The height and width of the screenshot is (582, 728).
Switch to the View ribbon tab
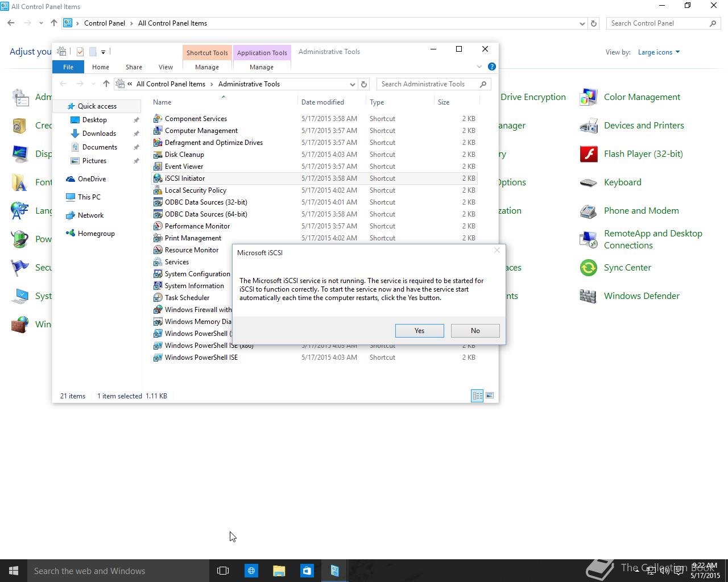(166, 67)
